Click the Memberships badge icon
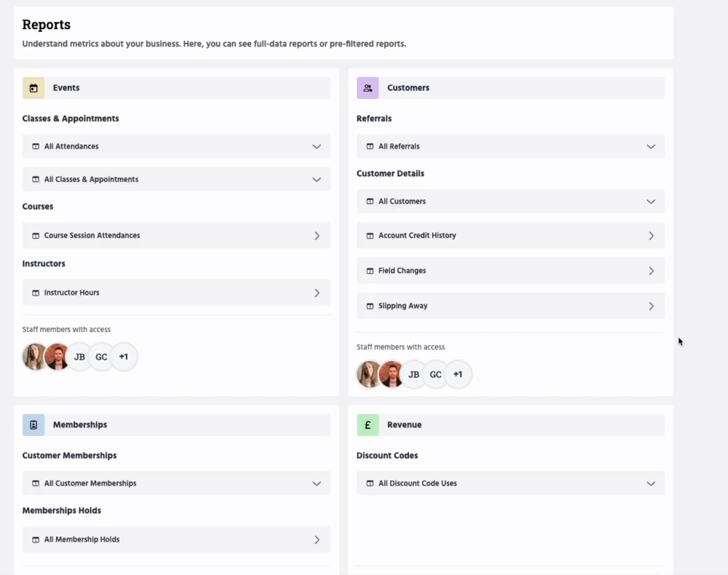728x575 pixels. 33,425
